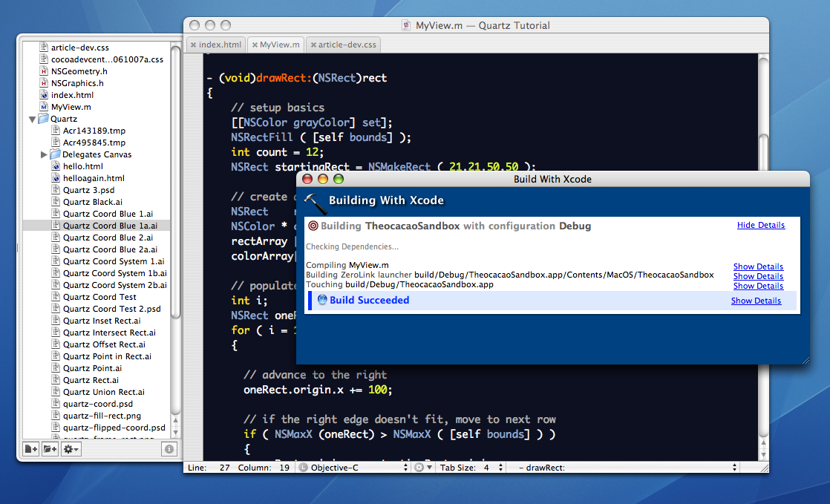The height and width of the screenshot is (504, 830).
Task: Click file drawer scroll up arrow
Action: pos(176,422)
